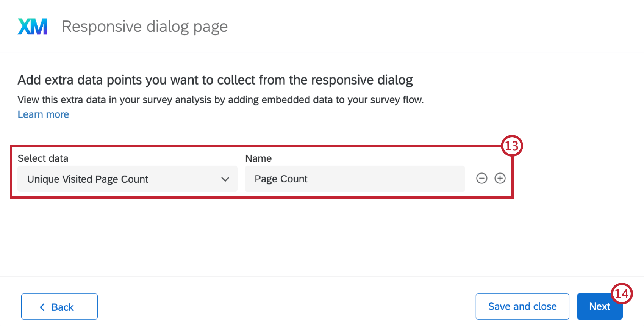Click Save and close
644x326 pixels.
522,306
